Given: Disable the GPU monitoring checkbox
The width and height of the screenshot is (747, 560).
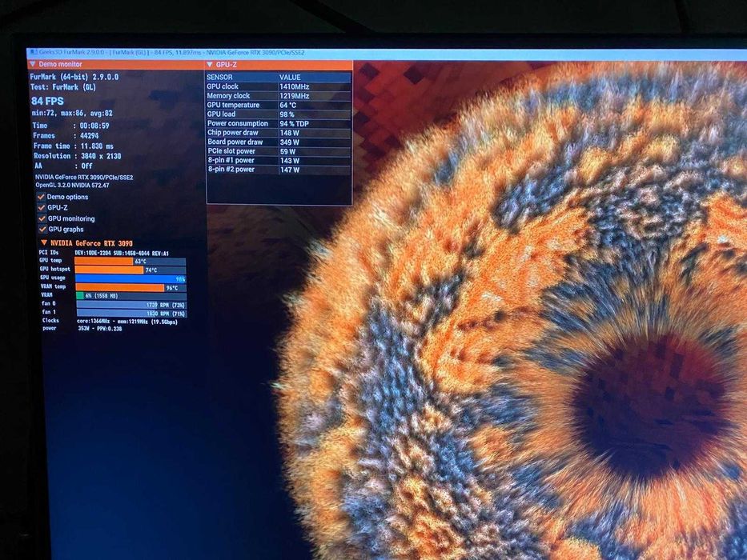Looking at the screenshot, I should (42, 218).
